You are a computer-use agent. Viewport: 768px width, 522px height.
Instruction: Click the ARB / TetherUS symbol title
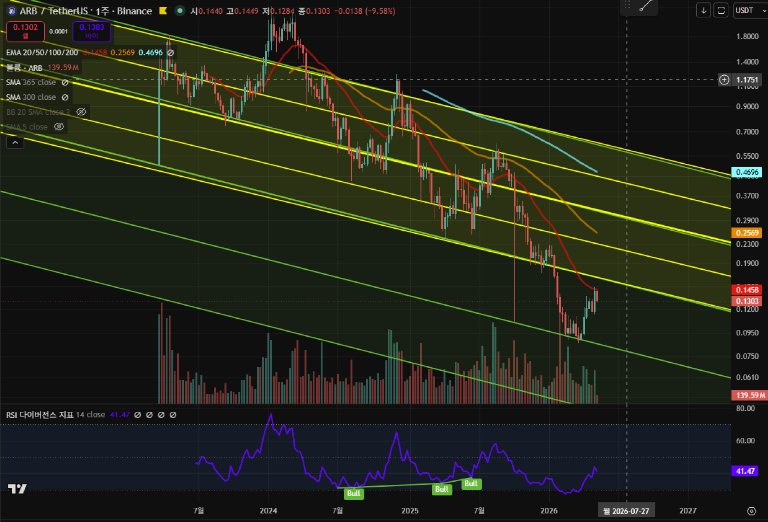[x=53, y=11]
